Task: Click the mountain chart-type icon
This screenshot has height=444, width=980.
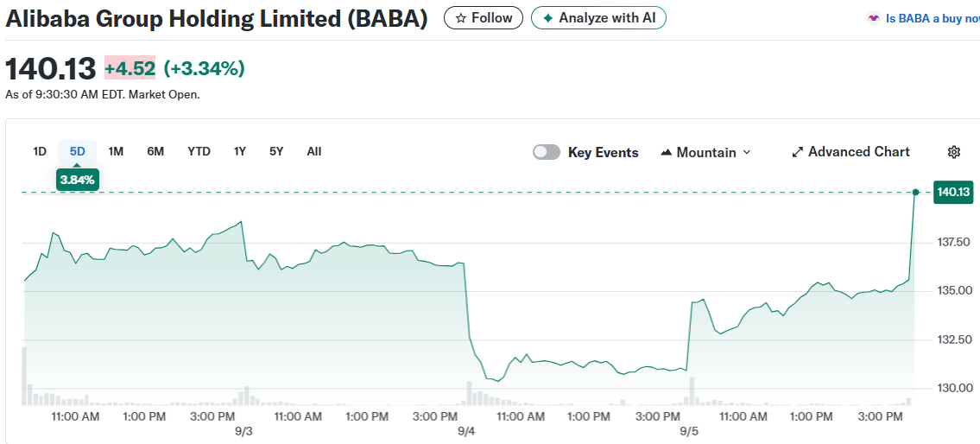Action: click(667, 152)
